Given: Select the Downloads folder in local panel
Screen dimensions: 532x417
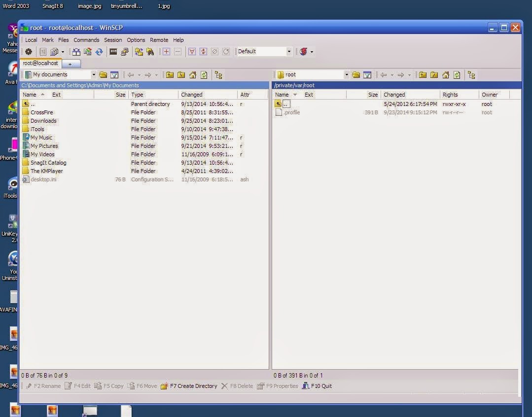Looking at the screenshot, I should (43, 121).
